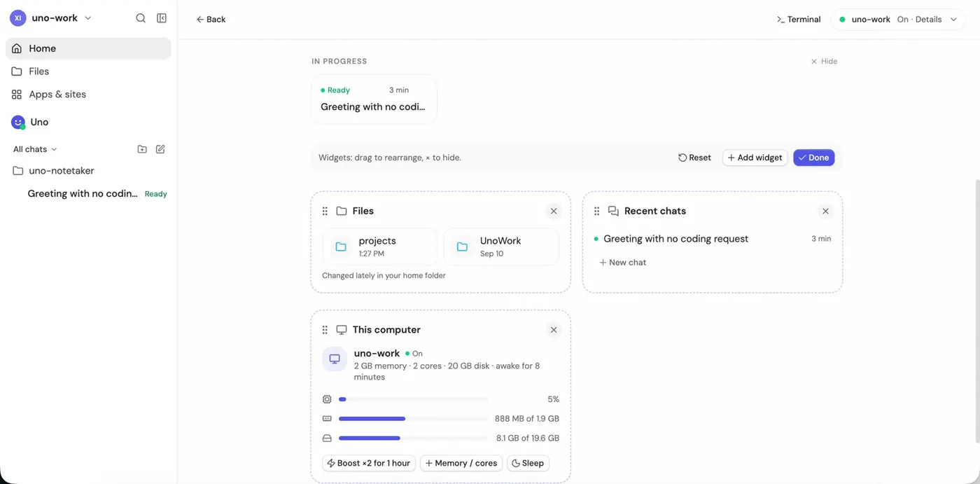Open Uno in sidebar

coord(88,122)
